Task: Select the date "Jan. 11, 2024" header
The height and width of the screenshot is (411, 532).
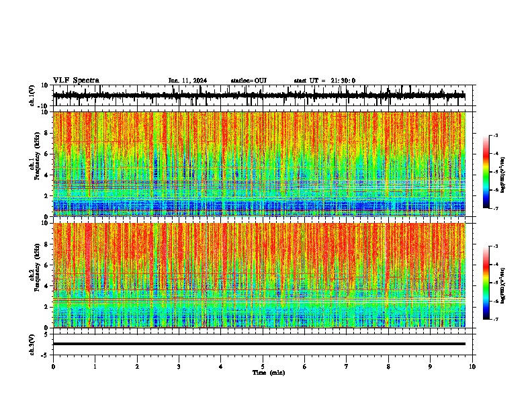Action: 187,81
